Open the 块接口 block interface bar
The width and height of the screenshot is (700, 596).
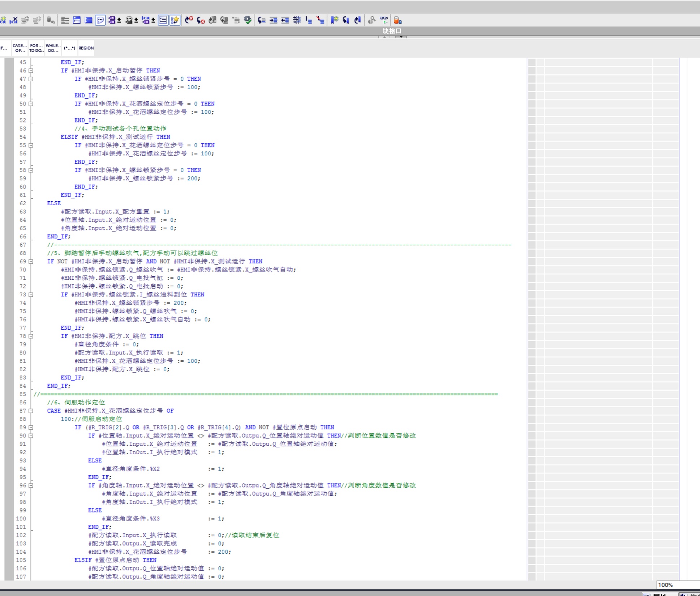tap(392, 31)
